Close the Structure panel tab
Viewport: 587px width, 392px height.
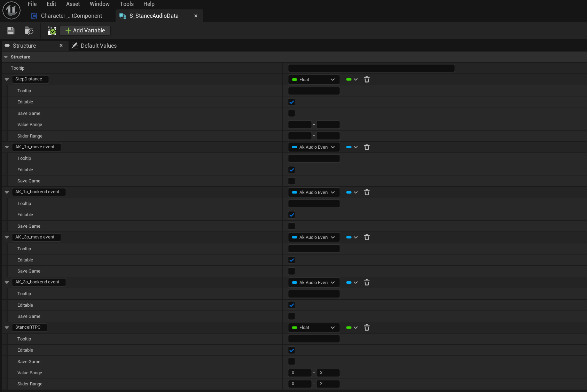click(61, 46)
